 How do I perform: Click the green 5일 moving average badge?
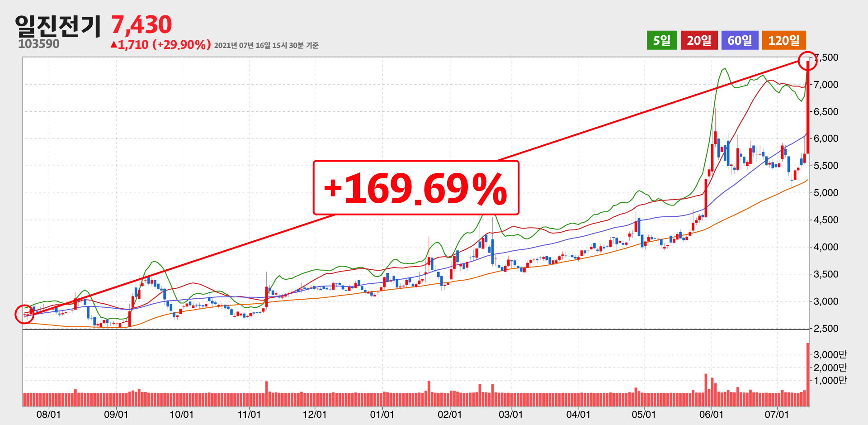(662, 40)
